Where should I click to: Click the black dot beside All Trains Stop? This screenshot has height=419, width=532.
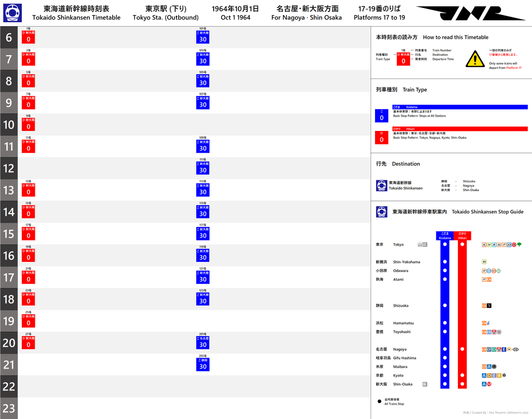coord(379,402)
